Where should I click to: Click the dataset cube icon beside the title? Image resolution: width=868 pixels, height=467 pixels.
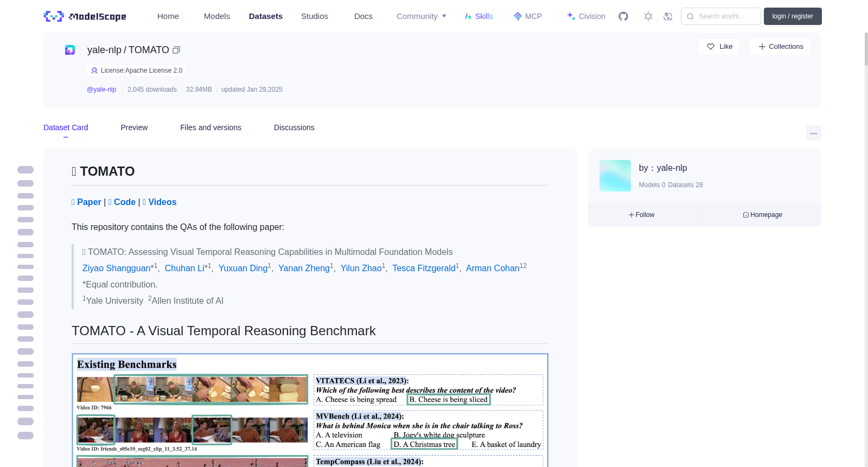tap(70, 50)
